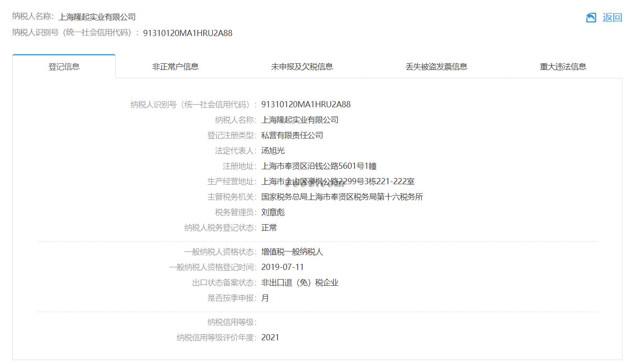
Task: Click legal representative name 汤旭光
Action: pos(273,151)
